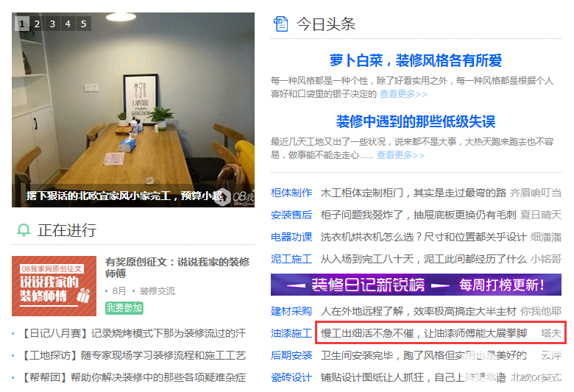Open headline 萝卜白菜，装修风格各有所爱
This screenshot has width=574, height=392.
416,60
